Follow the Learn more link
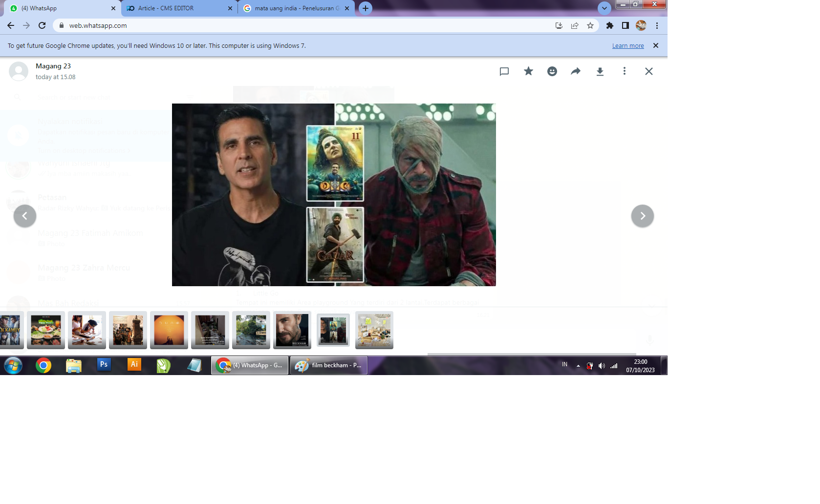Image resolution: width=820 pixels, height=504 pixels. [x=628, y=46]
